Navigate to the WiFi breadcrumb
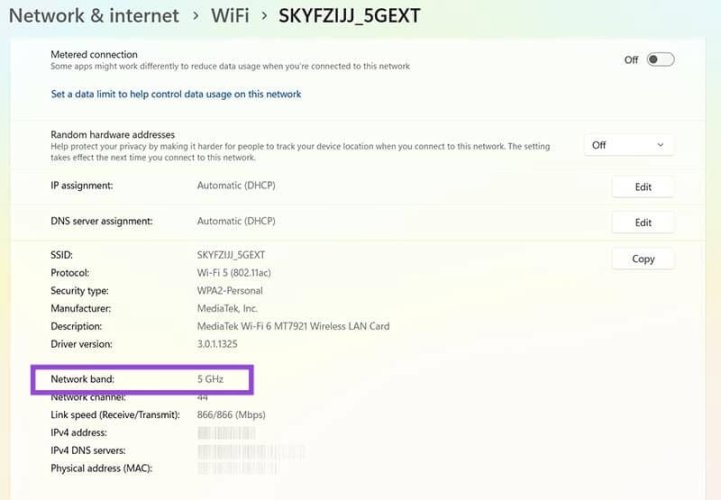 230,16
